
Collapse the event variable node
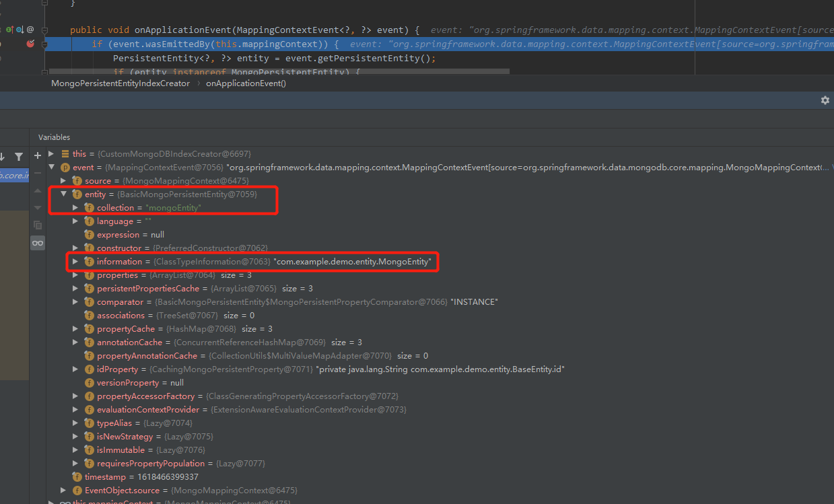(x=51, y=168)
